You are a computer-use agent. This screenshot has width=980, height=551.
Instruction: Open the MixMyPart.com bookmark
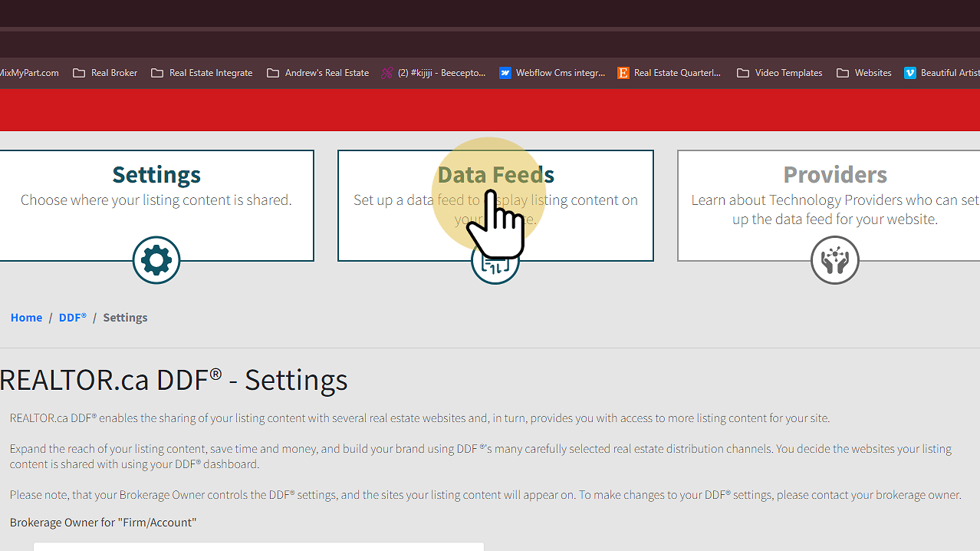(x=29, y=73)
